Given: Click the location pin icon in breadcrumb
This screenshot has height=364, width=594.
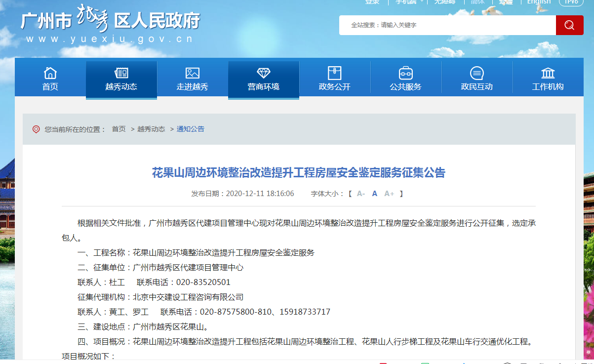Looking at the screenshot, I should coord(36,129).
